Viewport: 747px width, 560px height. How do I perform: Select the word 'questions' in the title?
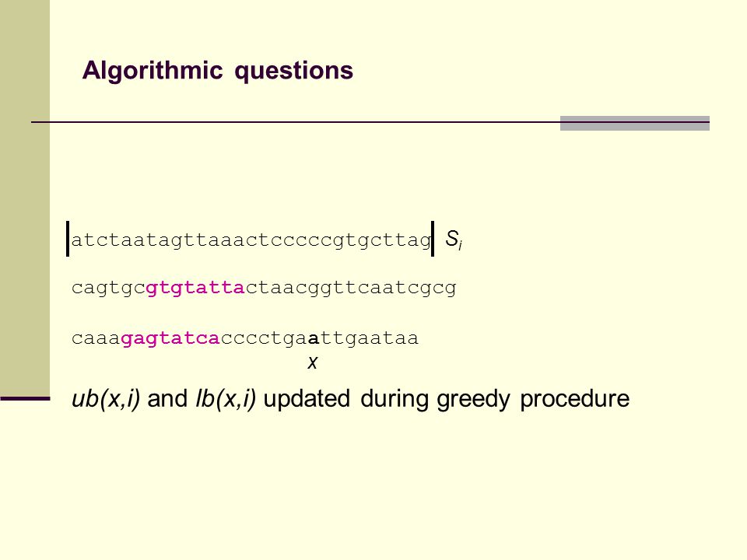(294, 72)
